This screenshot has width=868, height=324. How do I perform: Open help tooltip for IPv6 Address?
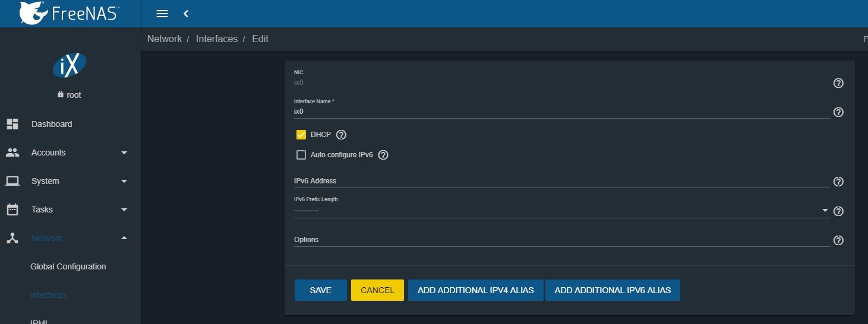click(838, 182)
